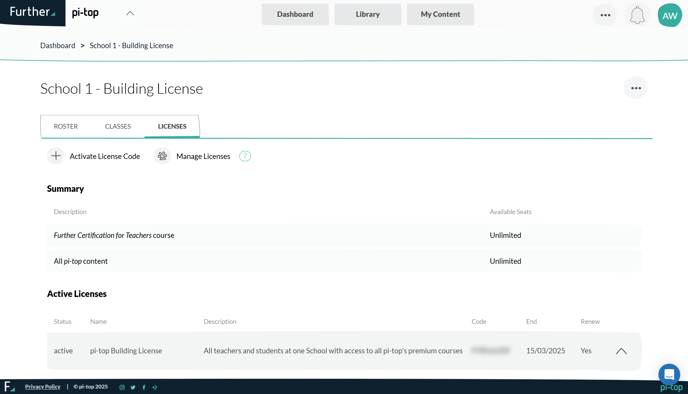Open the chat support widget
688x394 pixels.
669,375
